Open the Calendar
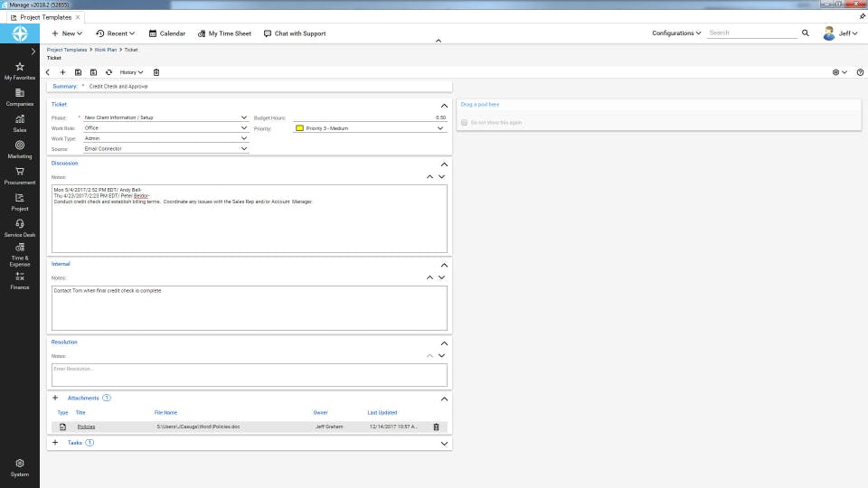This screenshot has height=488, width=868. coord(167,33)
